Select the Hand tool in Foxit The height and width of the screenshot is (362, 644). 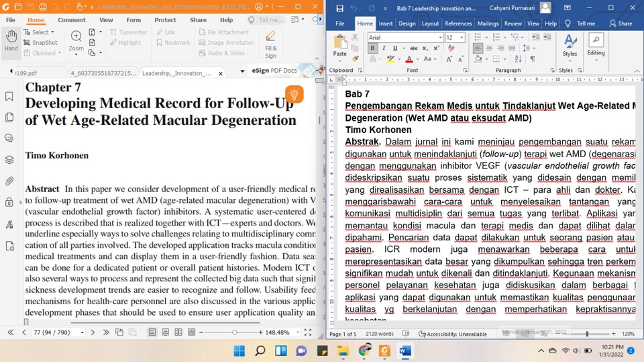pyautogui.click(x=11, y=41)
